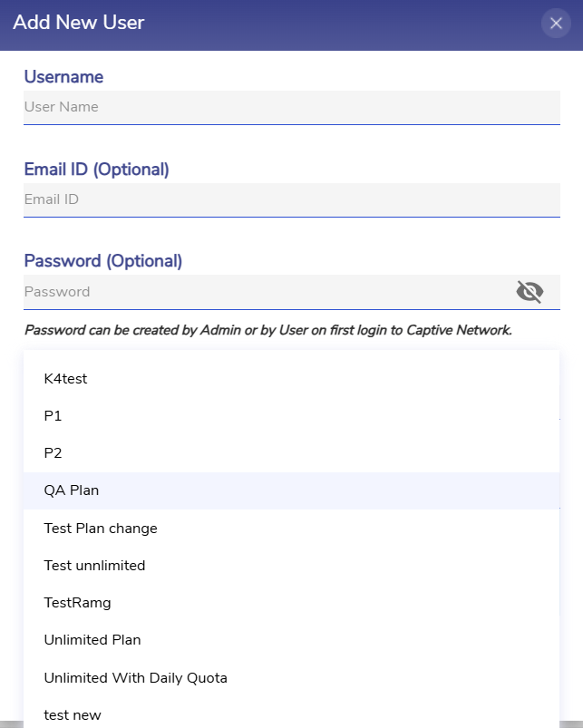Select the K4test plan option

point(65,379)
